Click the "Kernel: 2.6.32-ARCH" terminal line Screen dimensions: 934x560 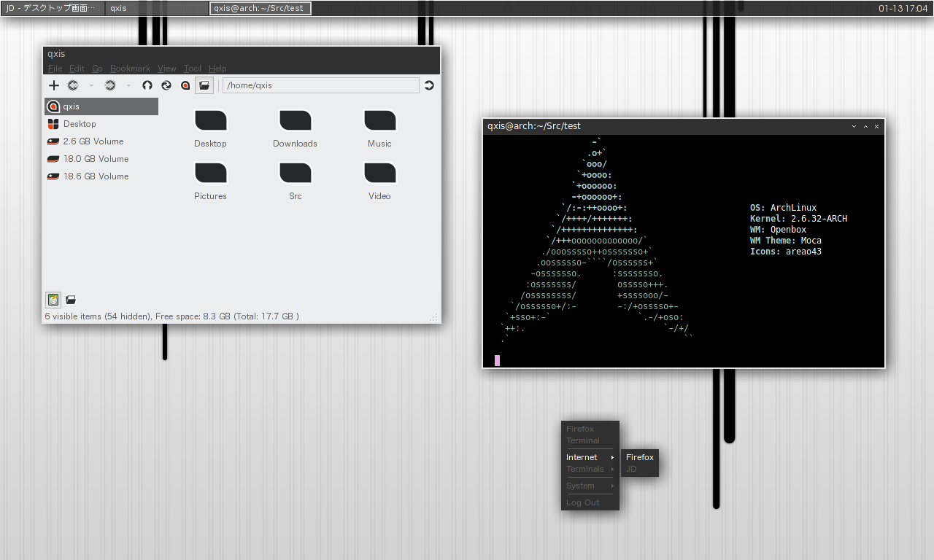click(798, 219)
